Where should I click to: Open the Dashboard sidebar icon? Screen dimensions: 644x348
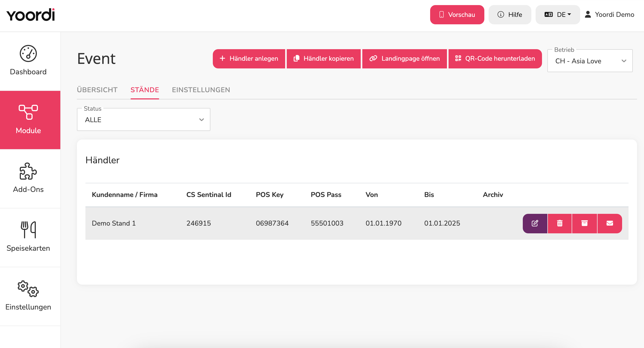(28, 54)
